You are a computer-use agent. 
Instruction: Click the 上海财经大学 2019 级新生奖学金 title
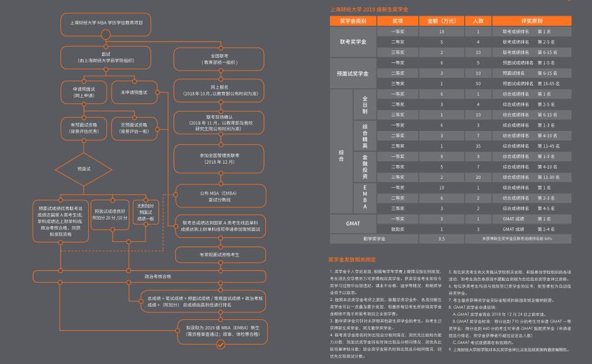(x=368, y=9)
